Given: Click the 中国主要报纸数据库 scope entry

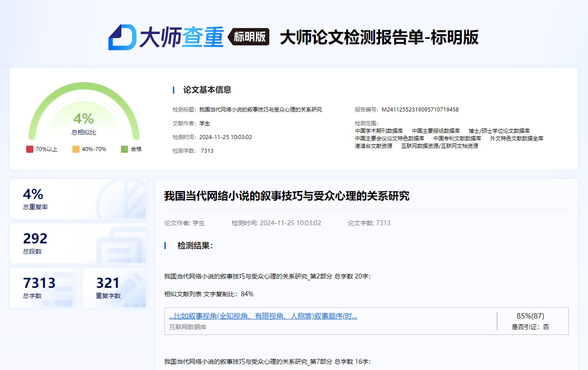Looking at the screenshot, I should pos(436,131).
